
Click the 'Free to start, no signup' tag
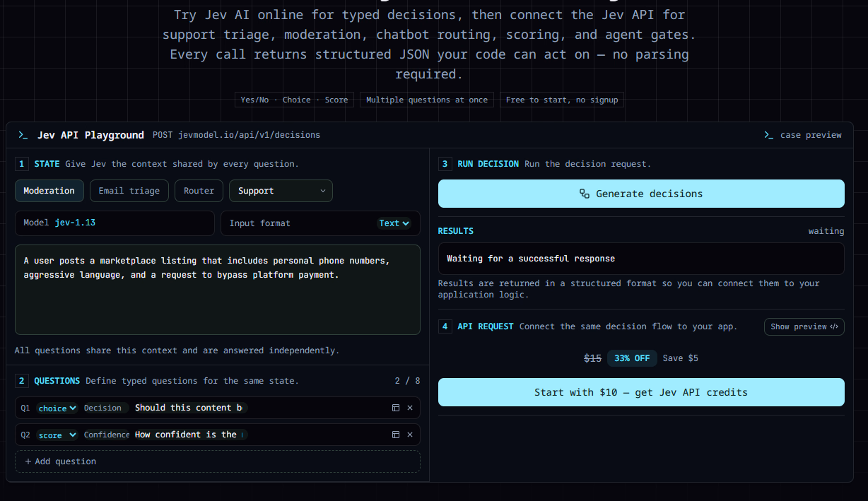[562, 100]
